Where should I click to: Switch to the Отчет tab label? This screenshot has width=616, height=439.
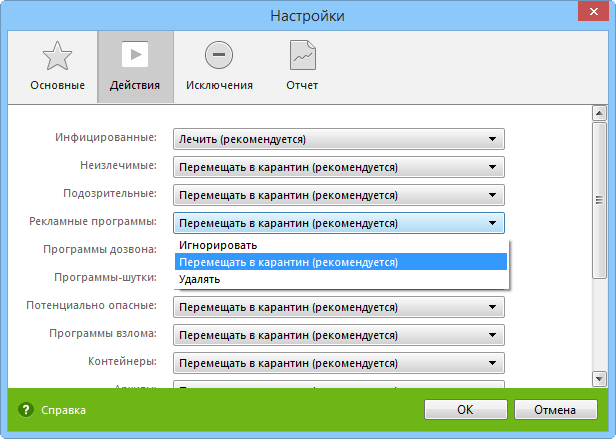click(302, 85)
